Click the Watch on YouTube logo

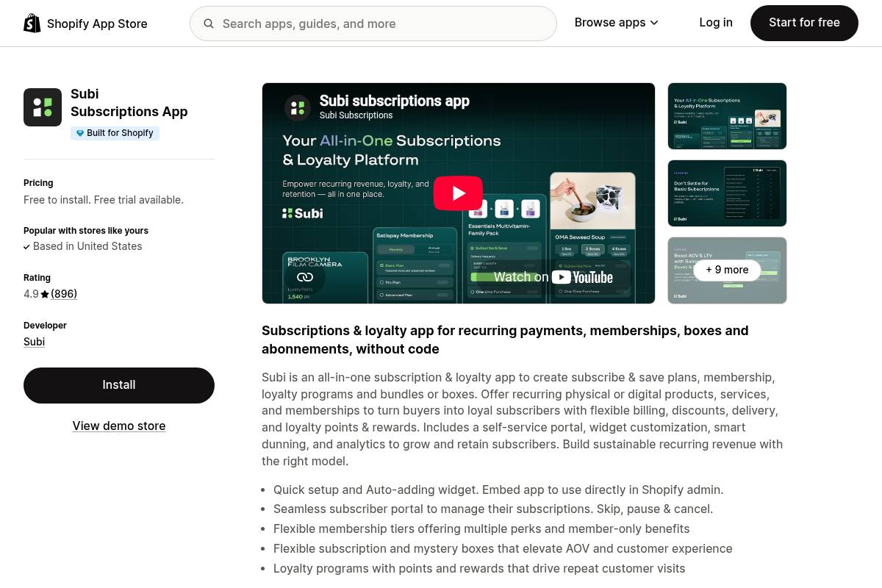582,277
